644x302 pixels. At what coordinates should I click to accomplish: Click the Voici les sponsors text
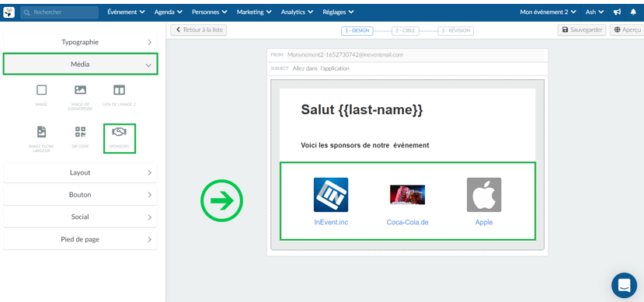(364, 145)
